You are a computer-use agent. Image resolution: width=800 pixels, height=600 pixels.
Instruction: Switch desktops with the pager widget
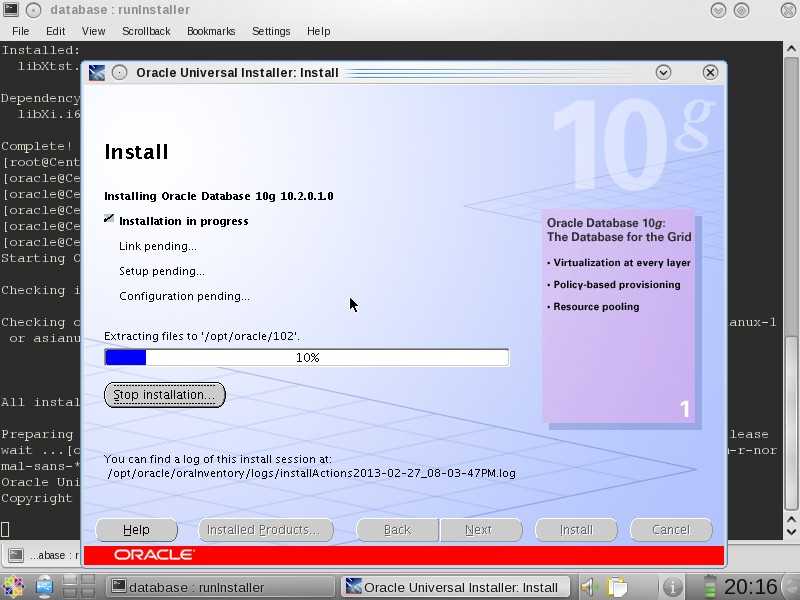(79, 587)
